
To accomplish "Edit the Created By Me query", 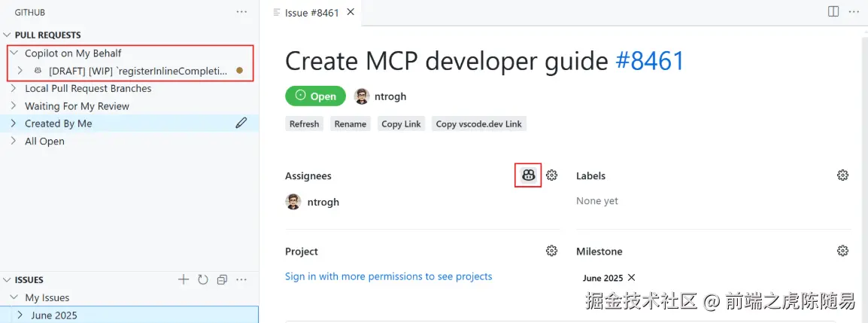I will tap(241, 123).
